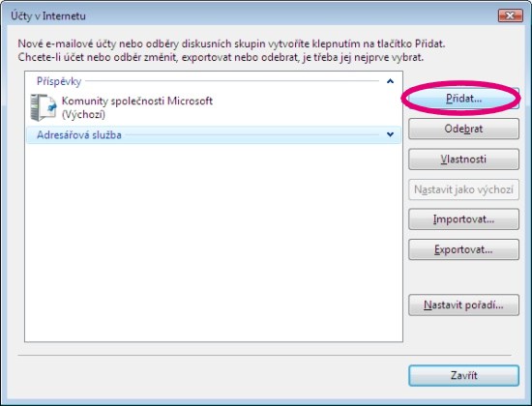Viewport: 532px width, 406px height.
Task: Click the Exportovat... button
Action: (x=463, y=249)
